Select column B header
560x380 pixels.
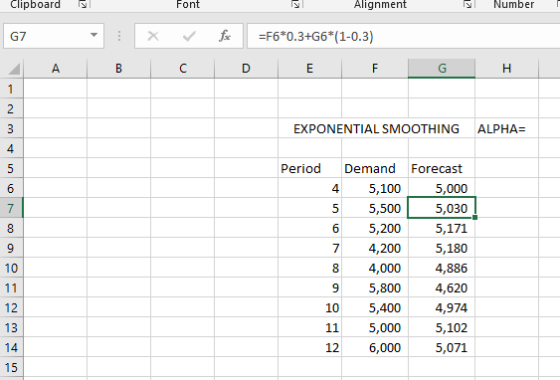point(119,68)
